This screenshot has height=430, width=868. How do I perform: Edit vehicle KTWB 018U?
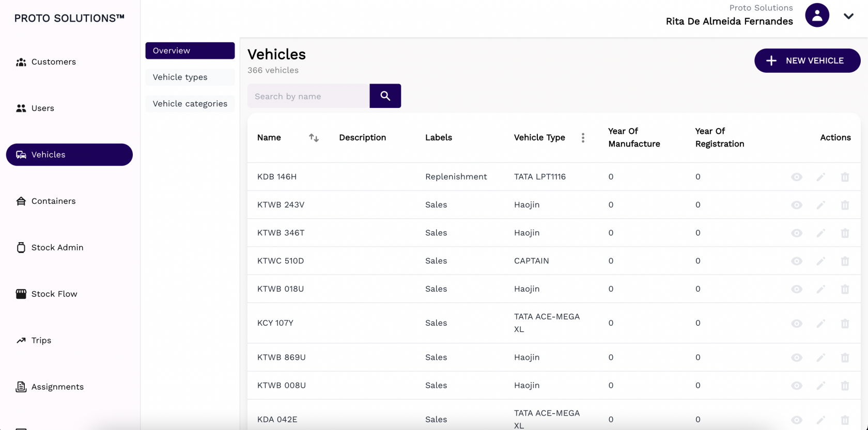(x=820, y=289)
